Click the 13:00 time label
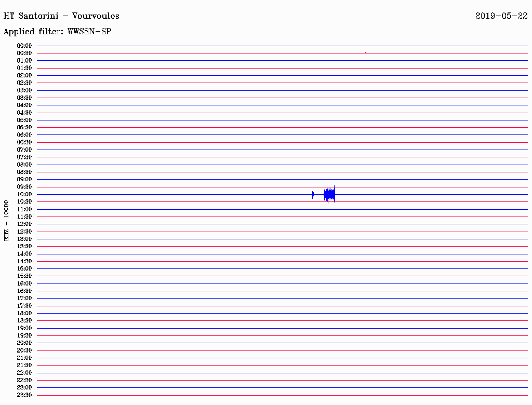Screen dimensions: 532x405 click(24, 239)
